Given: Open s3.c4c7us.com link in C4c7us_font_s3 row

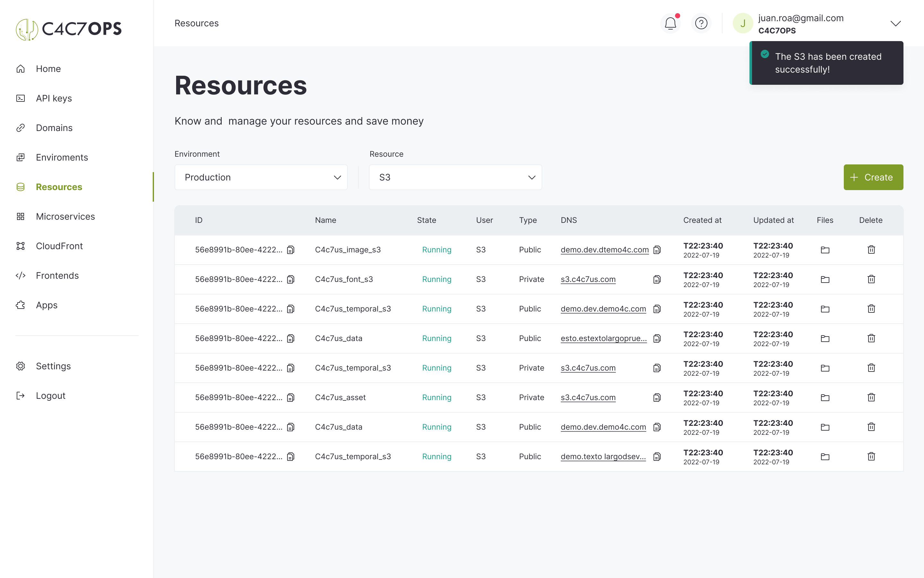Looking at the screenshot, I should point(588,279).
